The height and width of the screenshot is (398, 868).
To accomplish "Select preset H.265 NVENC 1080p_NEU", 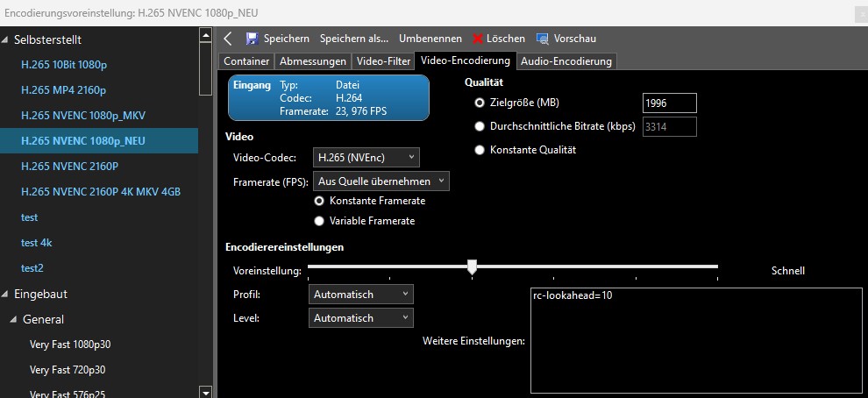I will [x=99, y=140].
